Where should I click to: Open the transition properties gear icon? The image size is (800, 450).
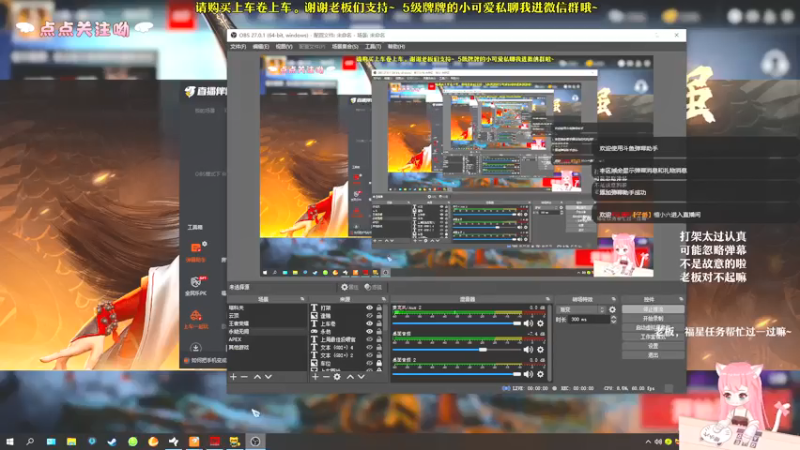coord(612,310)
